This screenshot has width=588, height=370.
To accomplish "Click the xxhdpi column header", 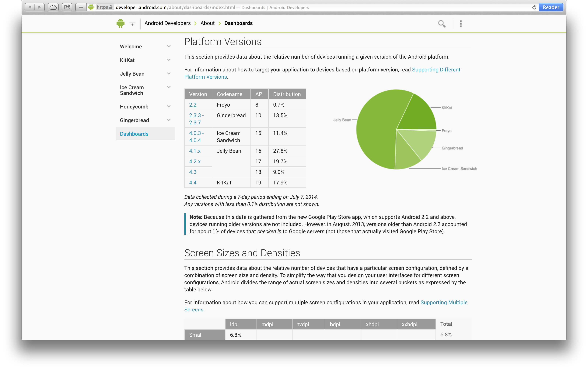I will tap(416, 324).
